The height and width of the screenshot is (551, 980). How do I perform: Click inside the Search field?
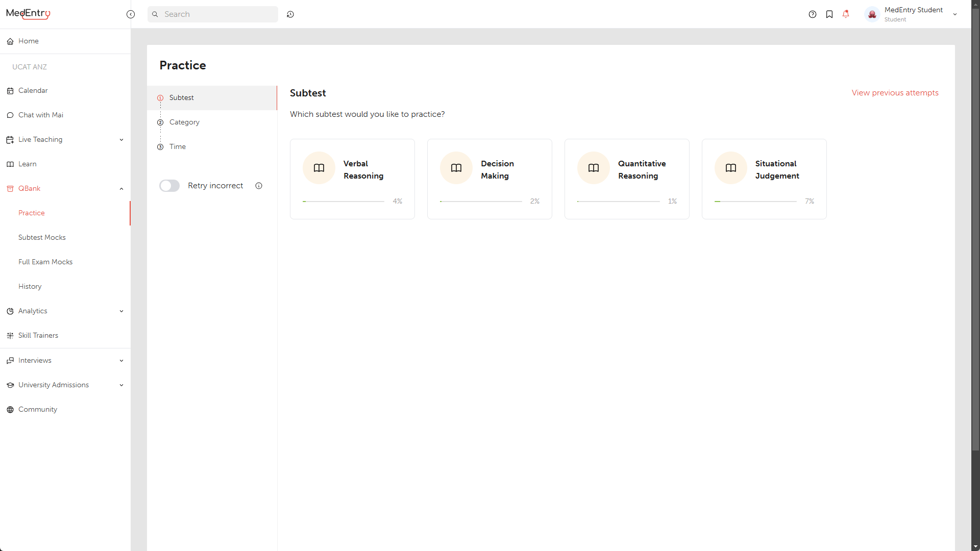pyautogui.click(x=212, y=14)
